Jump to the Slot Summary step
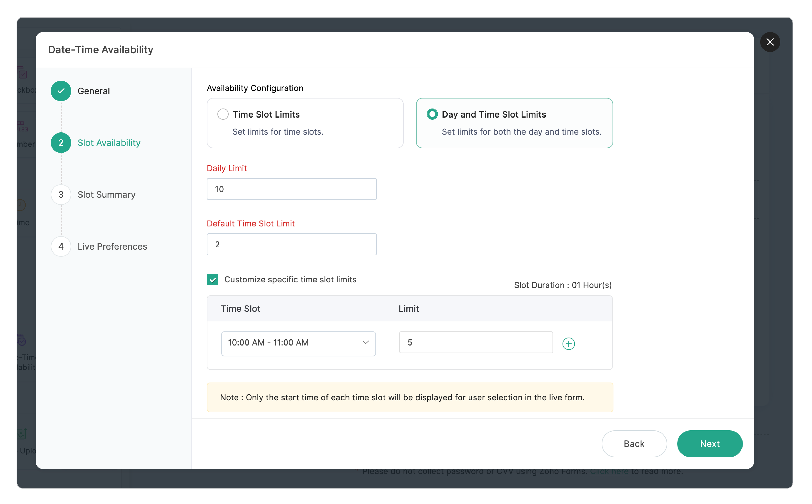Image resolution: width=812 pixels, height=504 pixels. tap(107, 195)
